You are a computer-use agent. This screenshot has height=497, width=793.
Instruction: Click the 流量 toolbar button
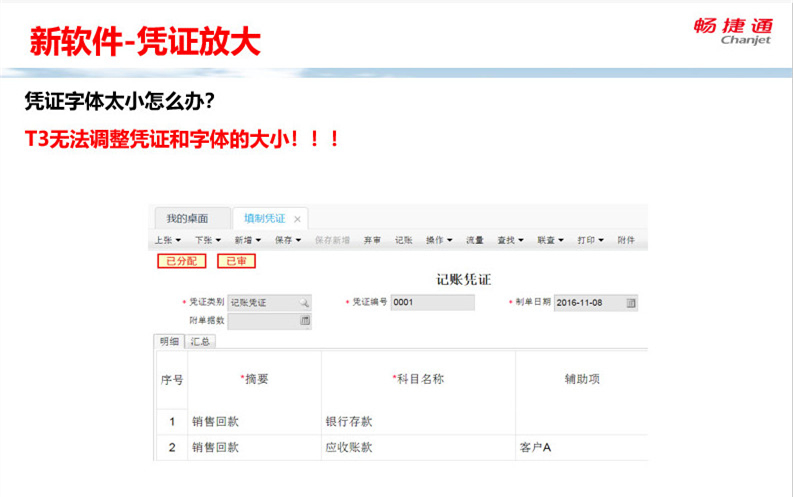point(475,240)
